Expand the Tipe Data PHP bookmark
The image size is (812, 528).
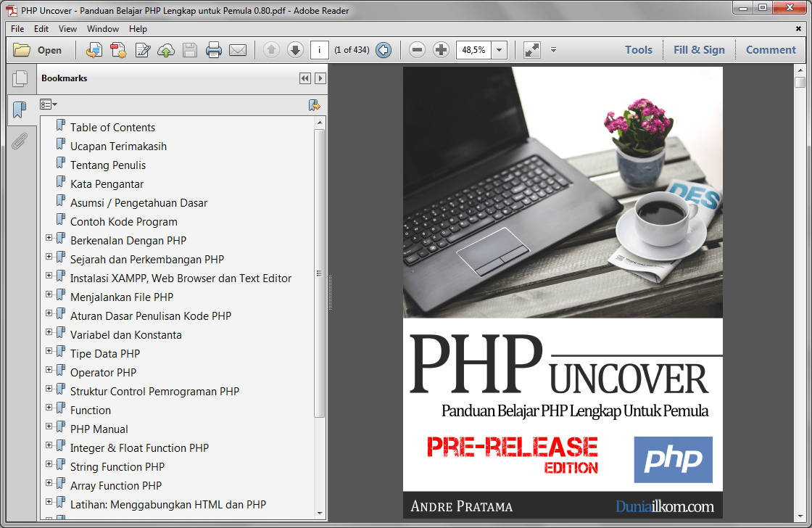tap(49, 351)
